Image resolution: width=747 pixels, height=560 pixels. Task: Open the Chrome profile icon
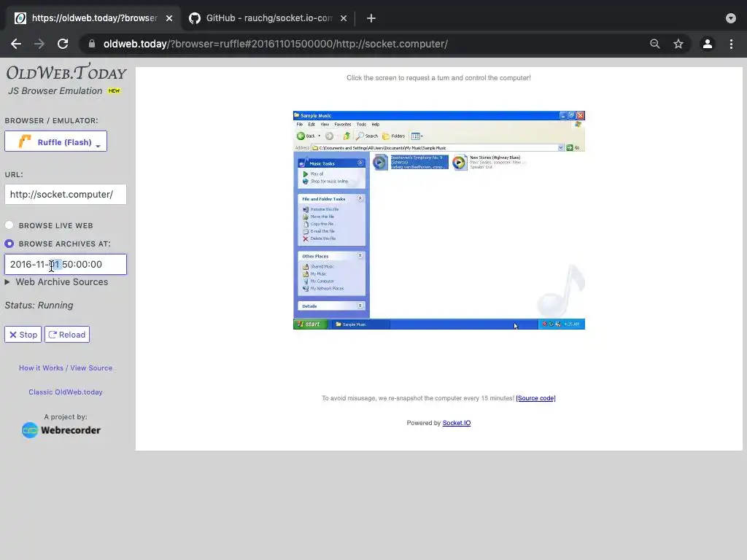click(x=708, y=44)
